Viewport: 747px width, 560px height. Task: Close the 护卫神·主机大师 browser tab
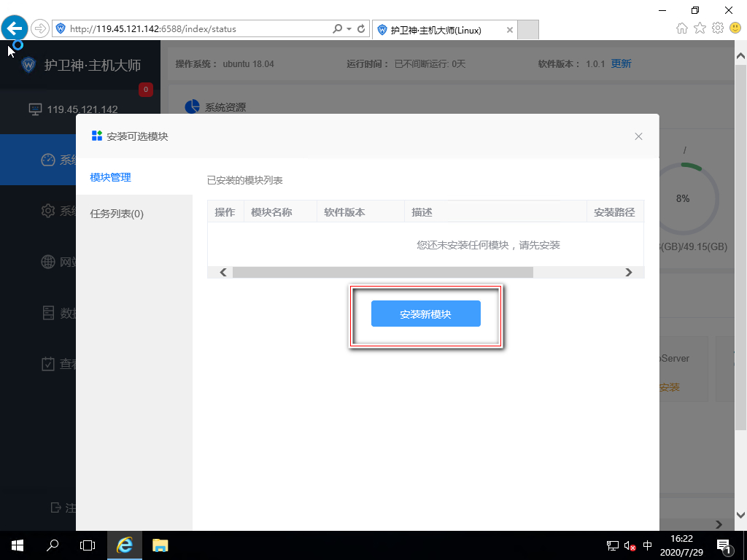click(509, 30)
